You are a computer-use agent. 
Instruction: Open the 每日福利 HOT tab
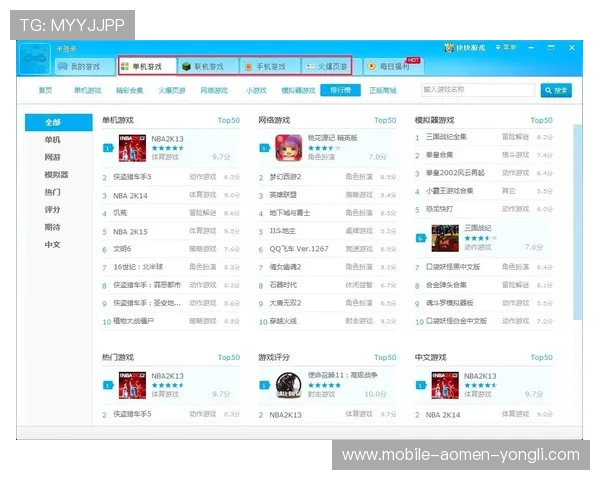pyautogui.click(x=393, y=67)
